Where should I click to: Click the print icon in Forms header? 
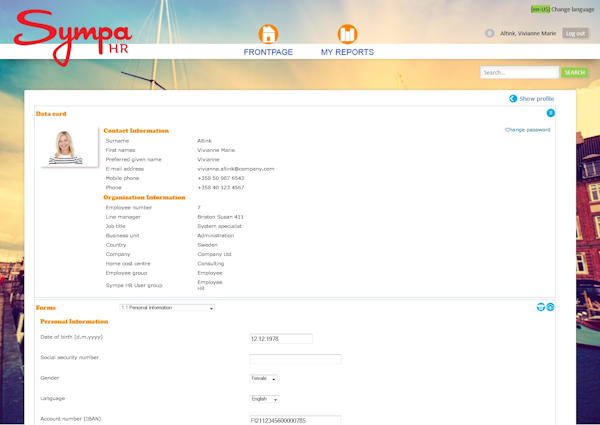(x=540, y=307)
